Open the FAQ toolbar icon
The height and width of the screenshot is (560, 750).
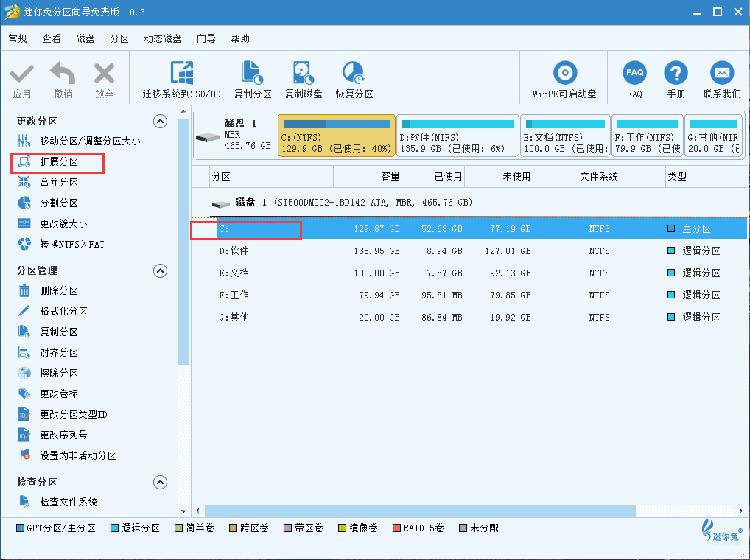click(x=634, y=73)
